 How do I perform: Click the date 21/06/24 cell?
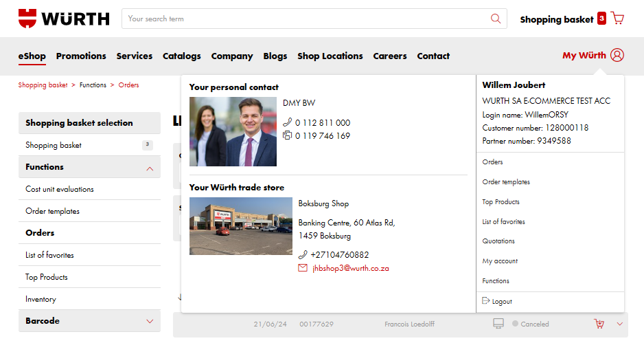click(271, 324)
